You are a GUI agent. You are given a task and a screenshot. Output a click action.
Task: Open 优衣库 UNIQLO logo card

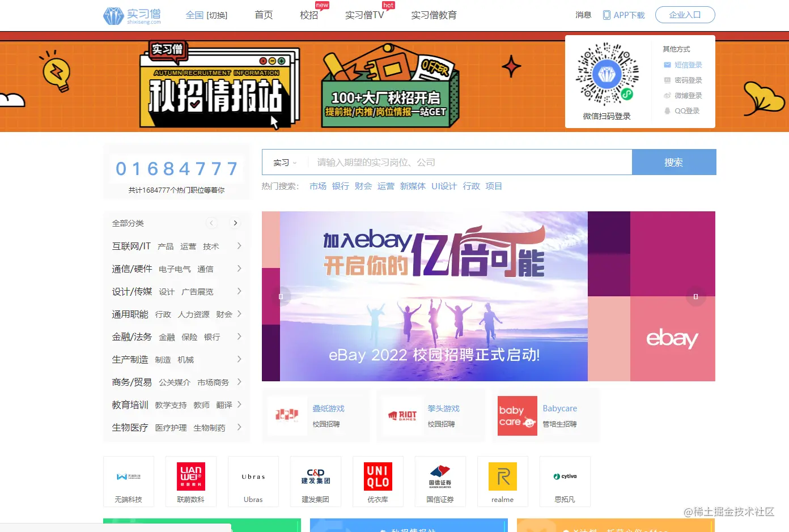pyautogui.click(x=378, y=482)
